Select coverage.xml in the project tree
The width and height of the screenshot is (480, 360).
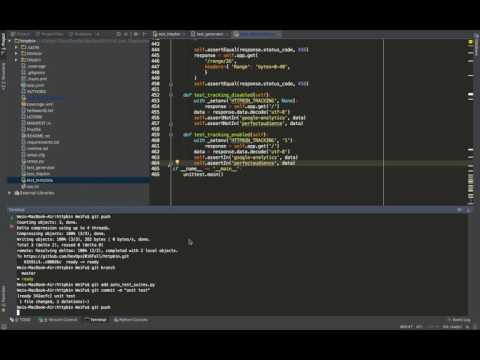tap(37, 104)
